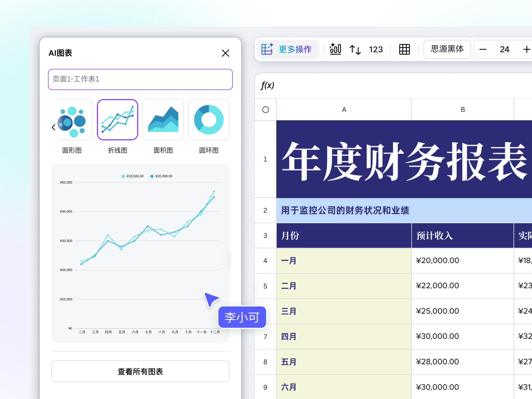Click the sort up-down arrows icon
Screen dimensions: 532x399
tap(355, 49)
